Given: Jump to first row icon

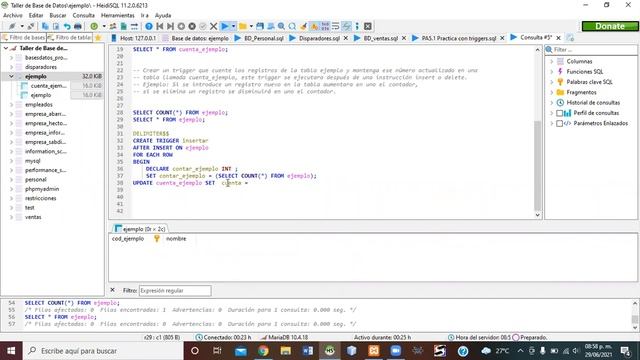Looking at the screenshot, I should click(160, 26).
